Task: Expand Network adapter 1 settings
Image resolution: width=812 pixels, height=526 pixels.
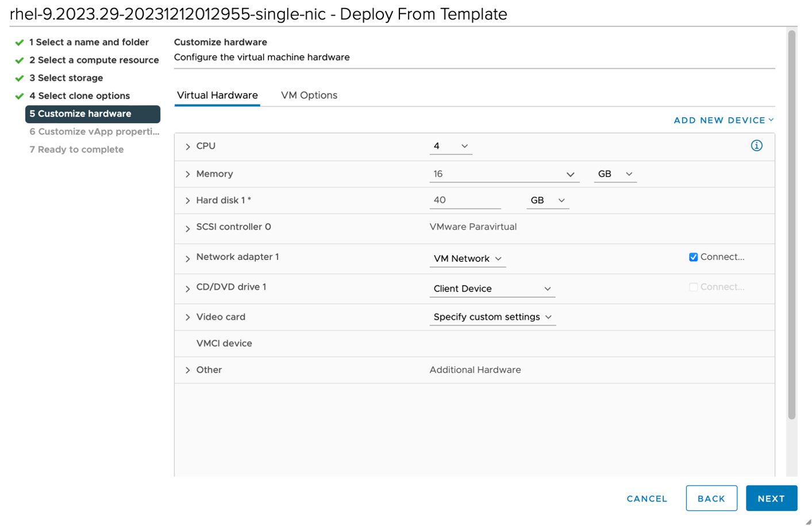Action: pos(187,258)
